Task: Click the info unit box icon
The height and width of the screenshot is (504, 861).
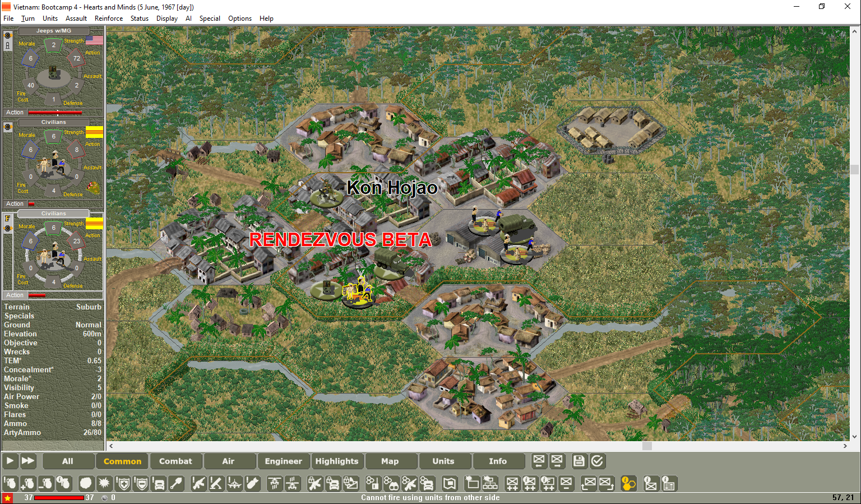Action: [650, 483]
